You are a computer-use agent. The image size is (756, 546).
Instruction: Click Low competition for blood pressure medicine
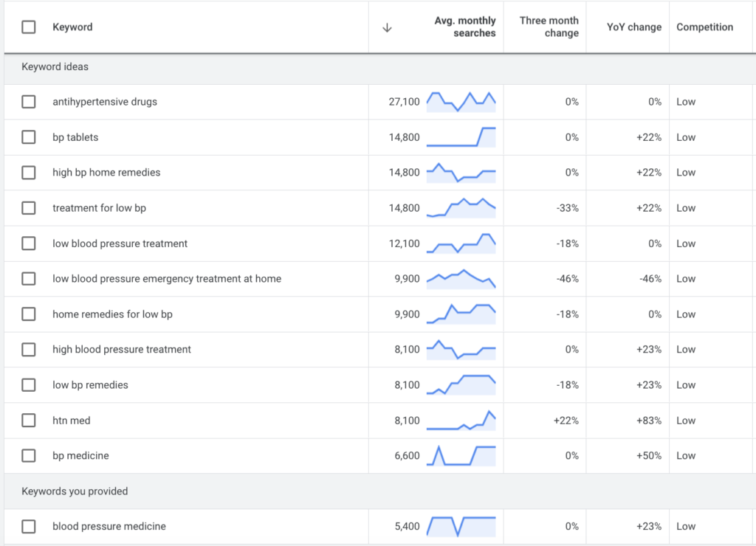686,526
